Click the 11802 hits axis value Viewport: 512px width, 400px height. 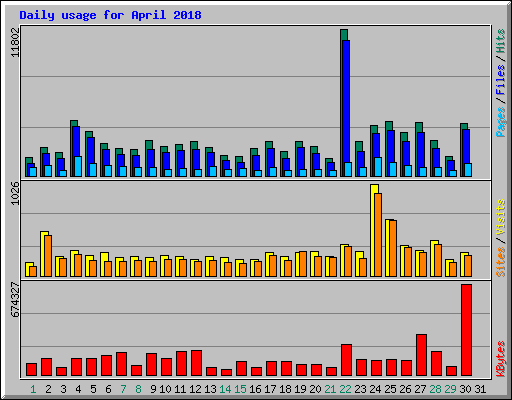pyautogui.click(x=16, y=43)
